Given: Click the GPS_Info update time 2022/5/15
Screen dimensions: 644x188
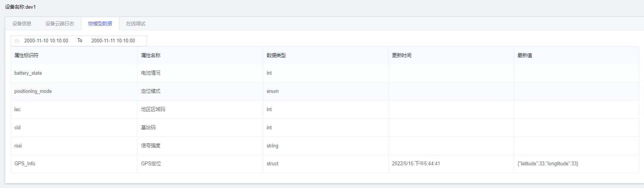Looking at the screenshot, I should pos(416,164).
